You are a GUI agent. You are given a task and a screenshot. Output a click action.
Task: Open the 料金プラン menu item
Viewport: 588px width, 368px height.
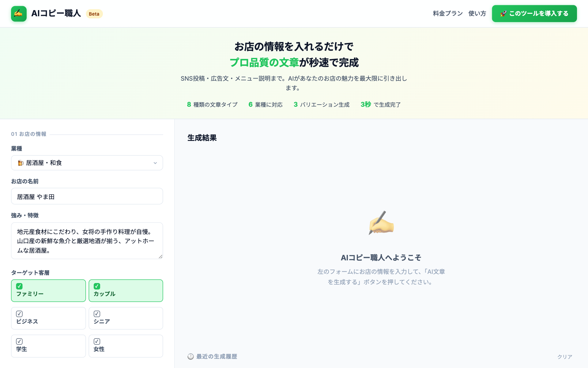click(447, 13)
